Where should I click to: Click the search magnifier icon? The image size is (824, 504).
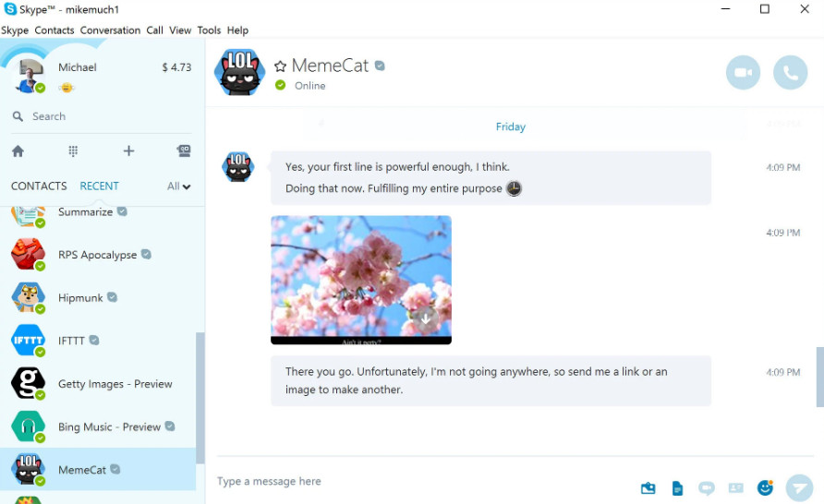point(18,116)
